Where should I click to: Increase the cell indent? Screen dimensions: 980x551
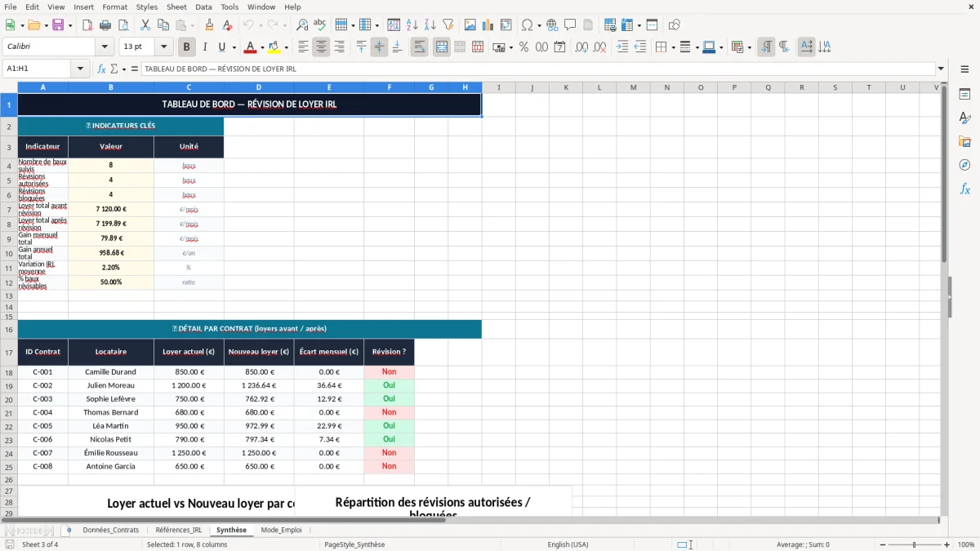(622, 47)
